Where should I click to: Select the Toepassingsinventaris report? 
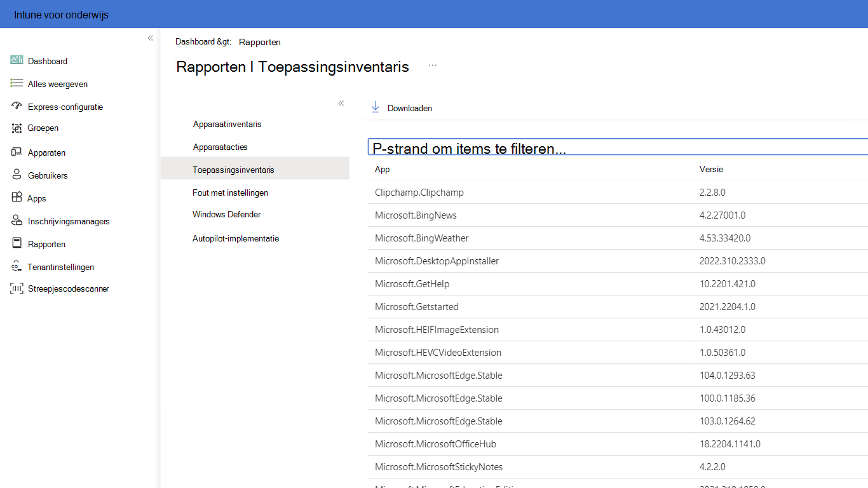[x=255, y=170]
